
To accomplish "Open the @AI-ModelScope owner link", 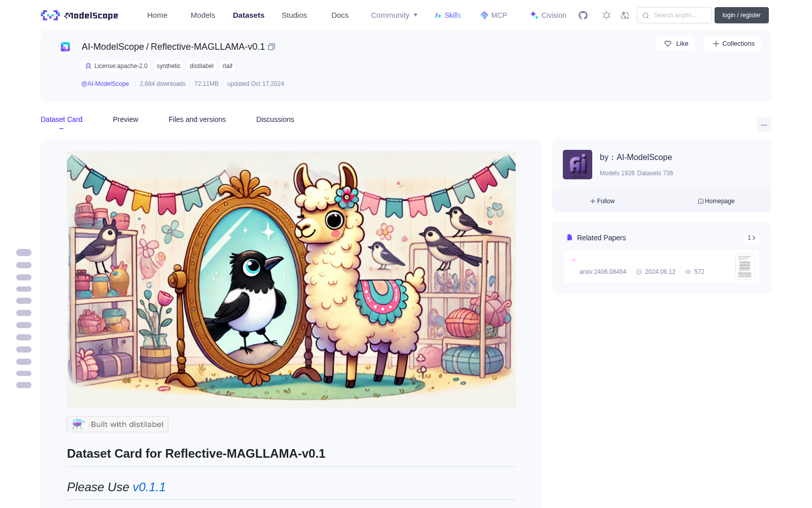I will (x=105, y=84).
